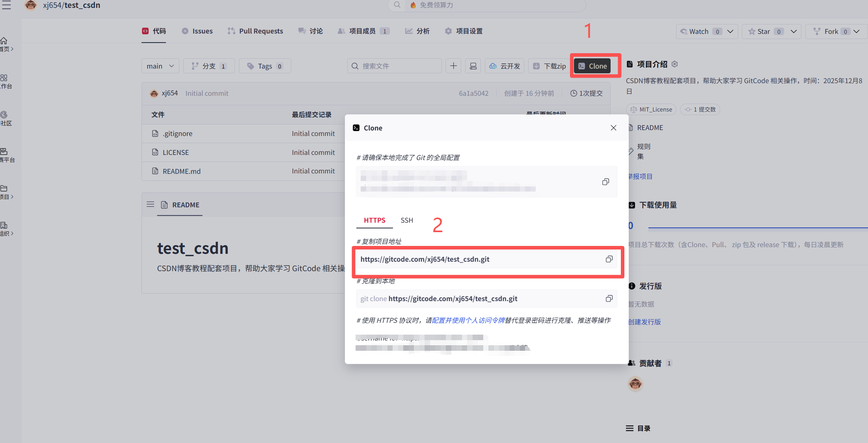Switch to the SSH tab
The height and width of the screenshot is (443, 868).
pyautogui.click(x=407, y=220)
